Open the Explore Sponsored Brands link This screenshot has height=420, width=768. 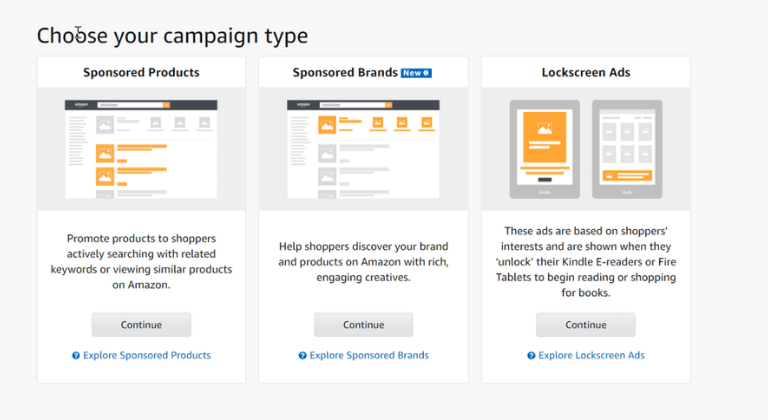(x=369, y=355)
